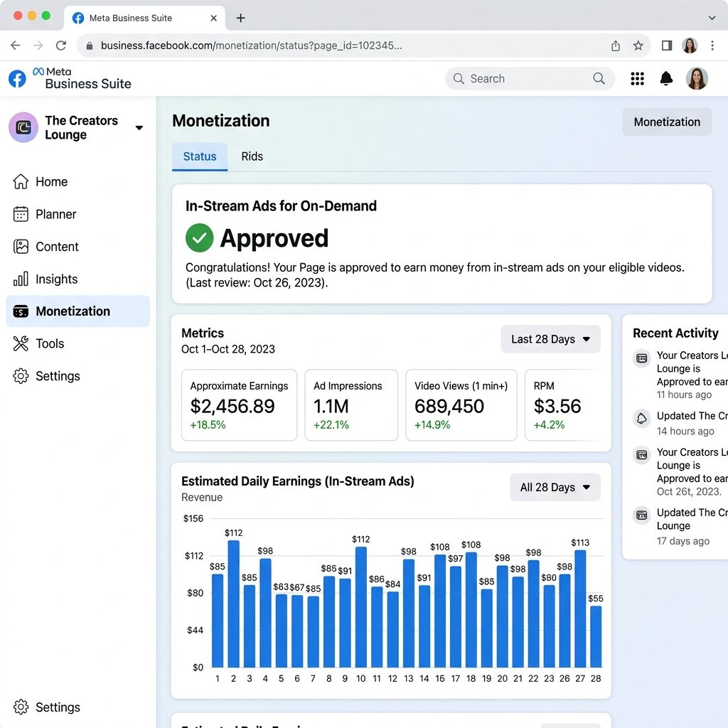Click the Insights bar chart icon

(21, 279)
